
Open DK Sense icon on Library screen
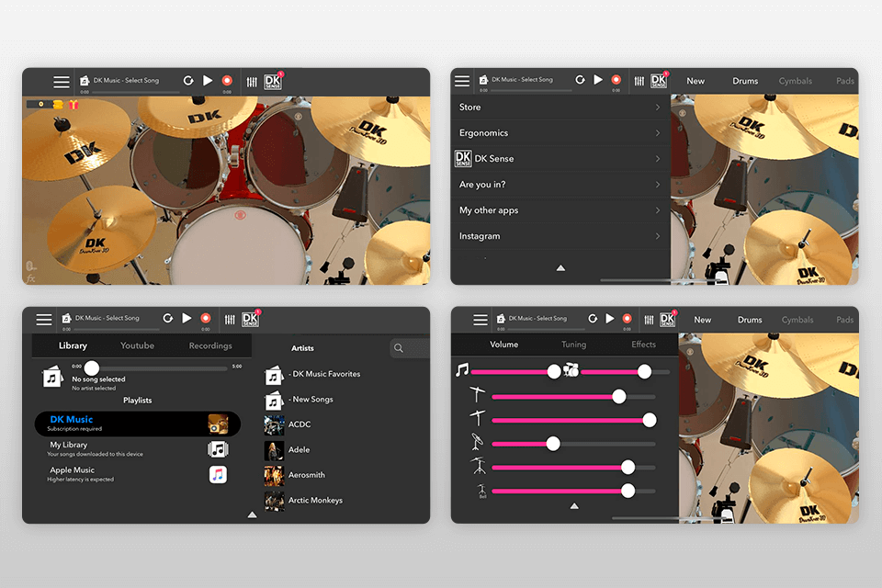[250, 320]
